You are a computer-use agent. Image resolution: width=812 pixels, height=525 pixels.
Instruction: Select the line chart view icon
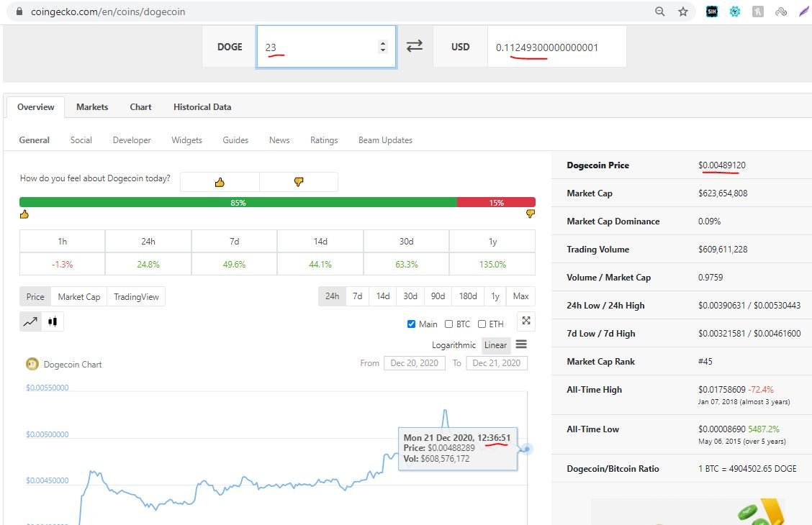click(x=30, y=321)
